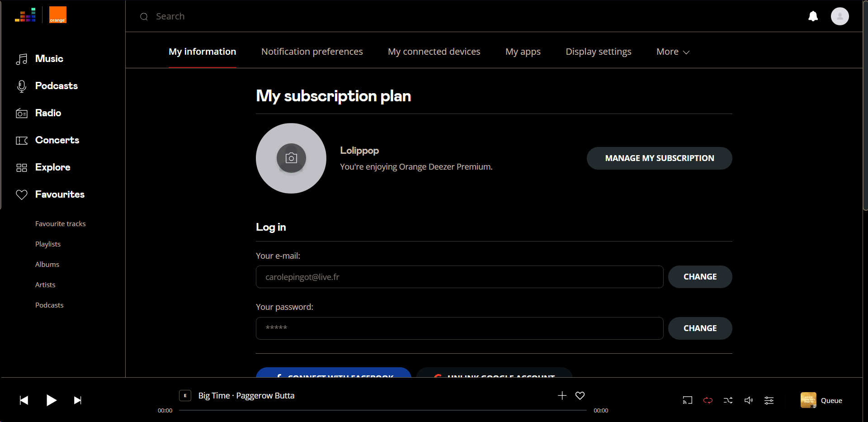Open the Display settings tab
This screenshot has height=422, width=868.
(599, 52)
